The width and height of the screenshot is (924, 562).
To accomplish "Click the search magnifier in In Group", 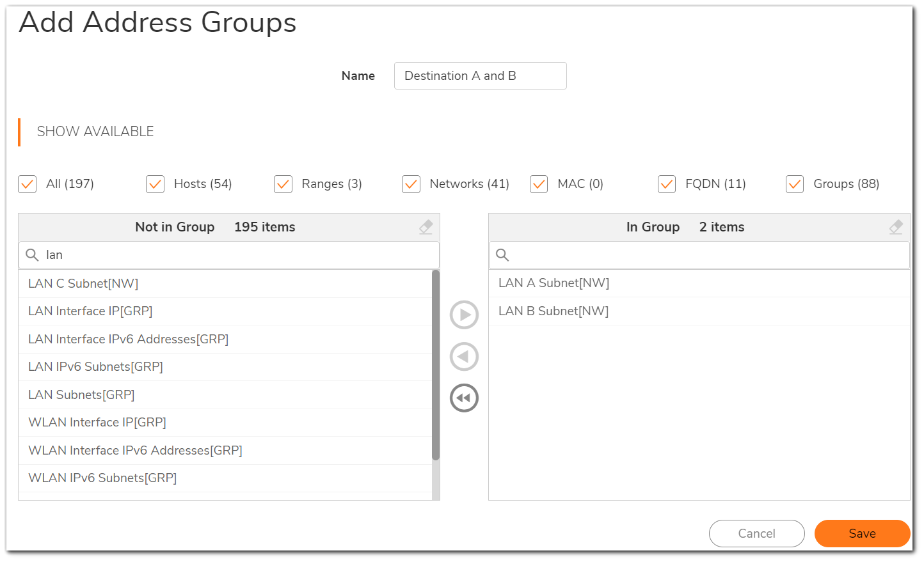I will 502,255.
